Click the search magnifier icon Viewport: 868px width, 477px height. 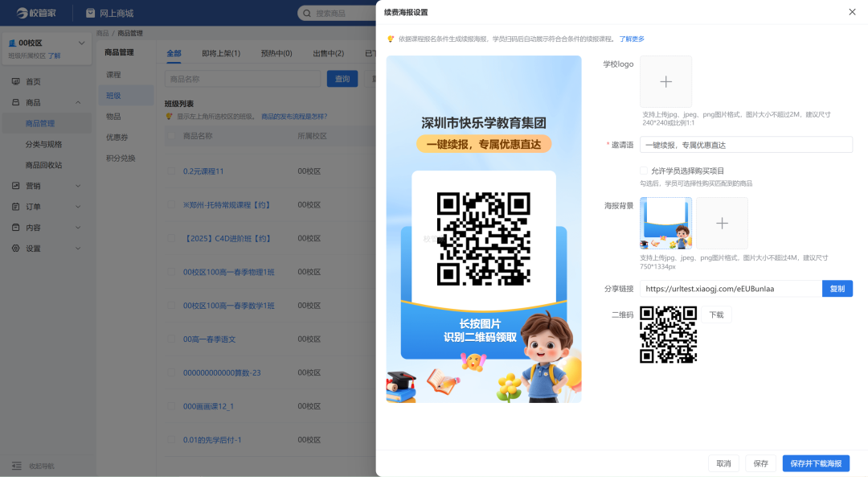307,14
